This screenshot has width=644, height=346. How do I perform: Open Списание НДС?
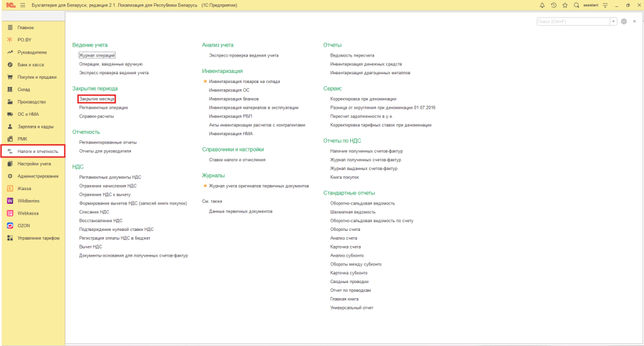[94, 211]
